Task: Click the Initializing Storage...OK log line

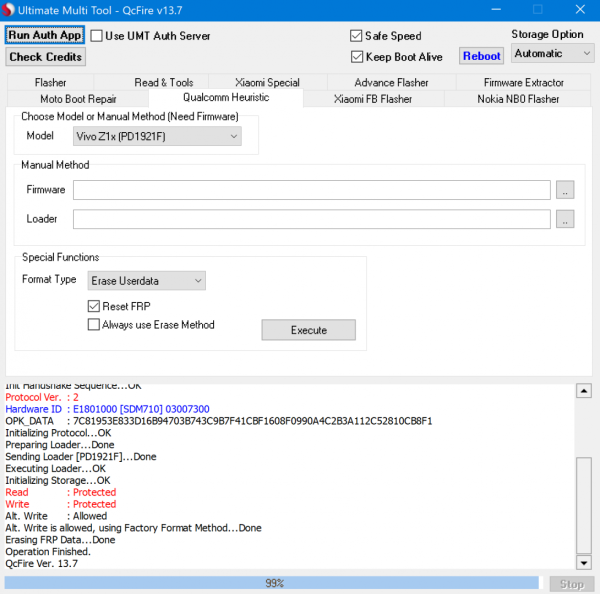Action: click(x=58, y=480)
